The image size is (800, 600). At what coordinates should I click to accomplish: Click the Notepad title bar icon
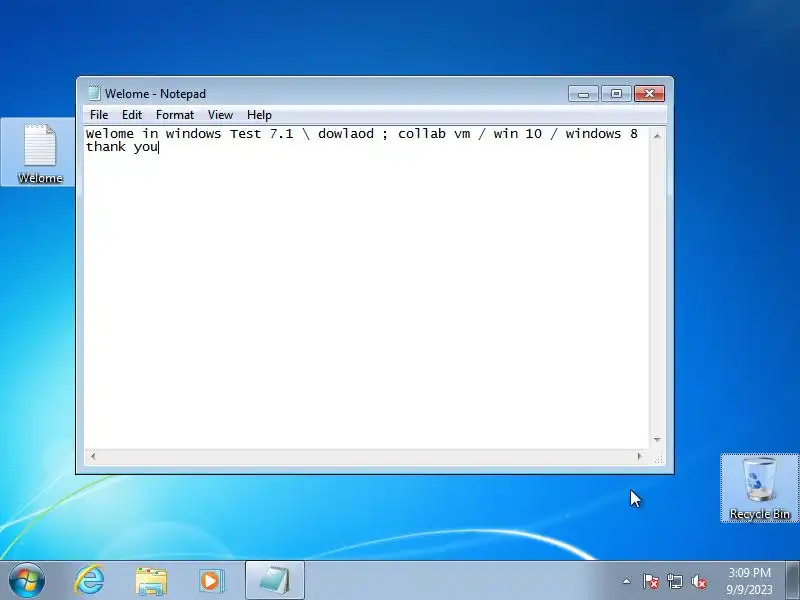(94, 93)
